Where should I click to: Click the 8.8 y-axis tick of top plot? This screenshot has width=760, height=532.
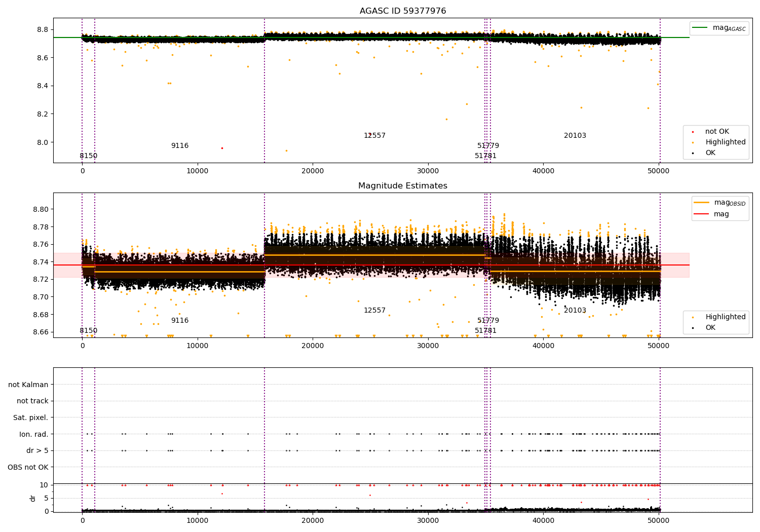point(43,29)
